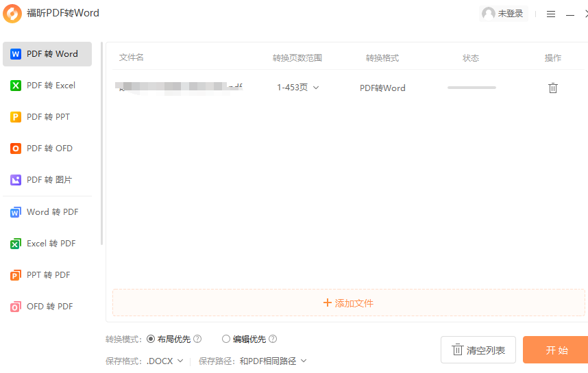This screenshot has width=588, height=373.
Task: Switch to PDF 转 Word tab
Action: (x=47, y=54)
